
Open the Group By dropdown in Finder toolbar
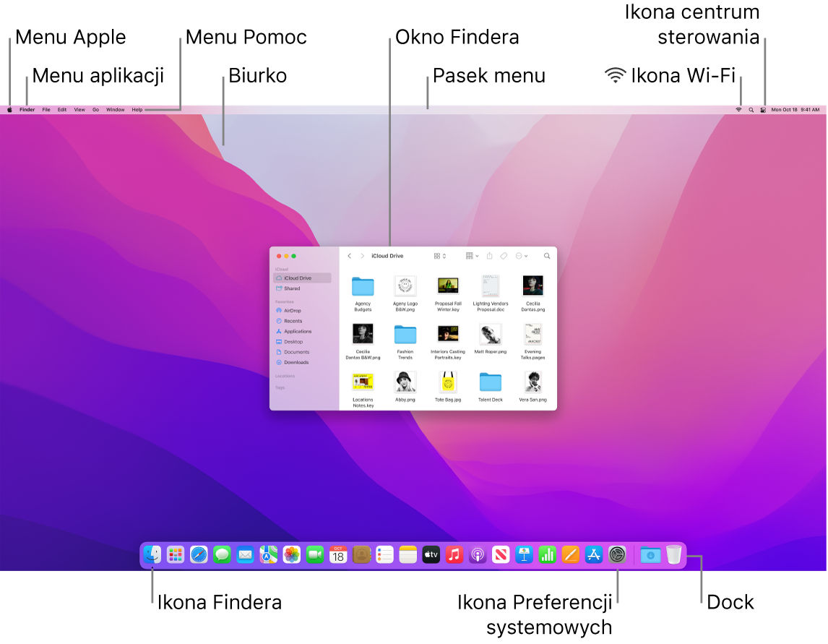472,256
